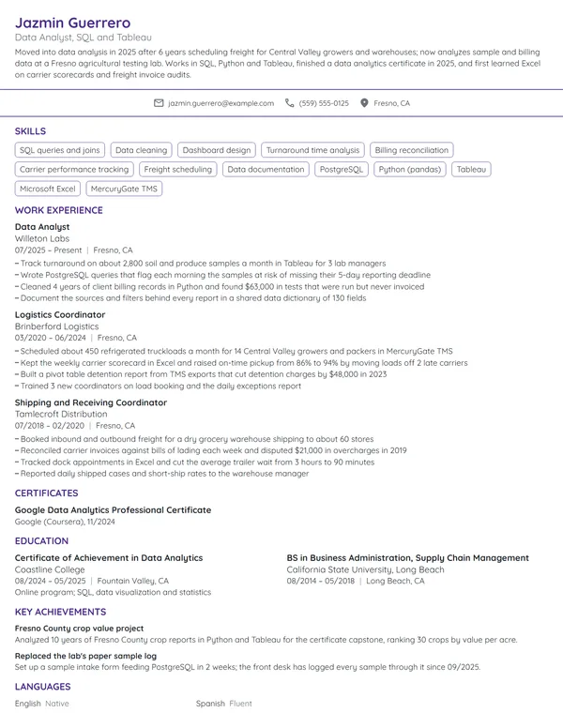
Task: Select the 'Carrier performance tracking' skill tag
Action: [x=74, y=170]
